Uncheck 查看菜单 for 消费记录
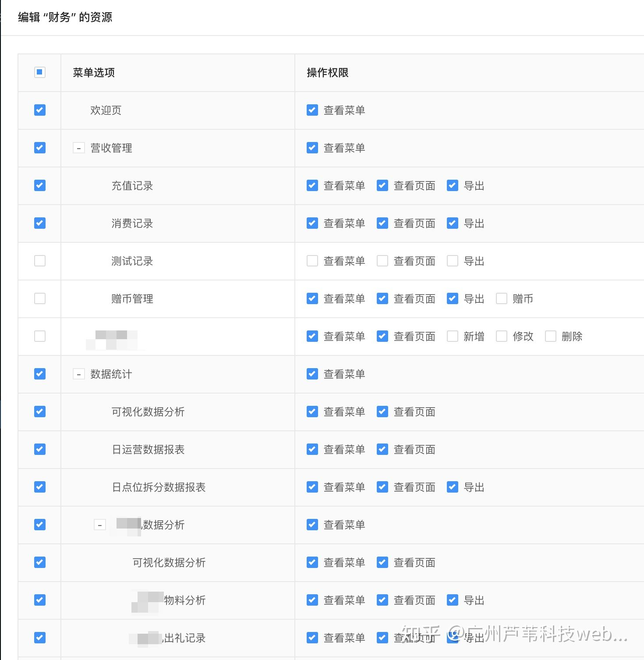The height and width of the screenshot is (660, 644). point(312,223)
